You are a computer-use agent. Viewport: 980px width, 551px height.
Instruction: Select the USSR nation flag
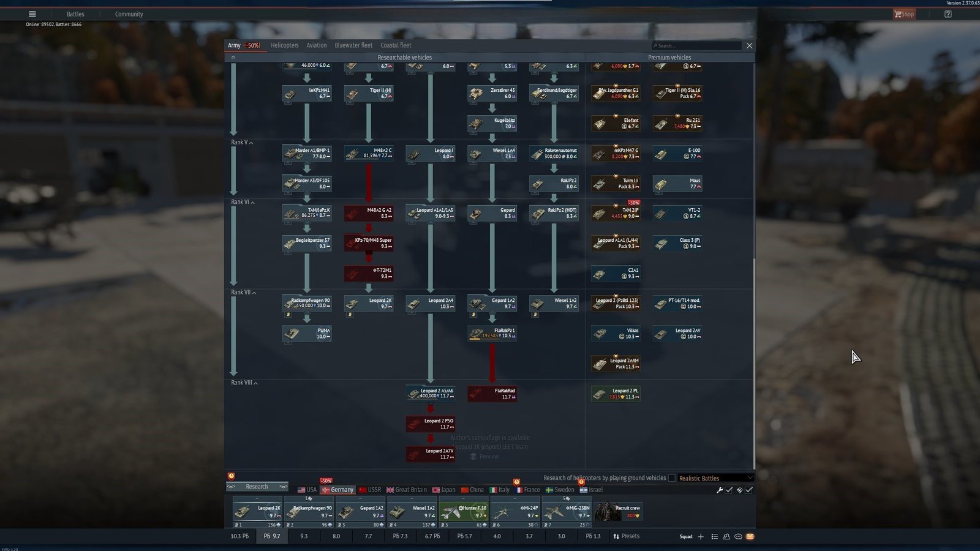click(x=370, y=490)
